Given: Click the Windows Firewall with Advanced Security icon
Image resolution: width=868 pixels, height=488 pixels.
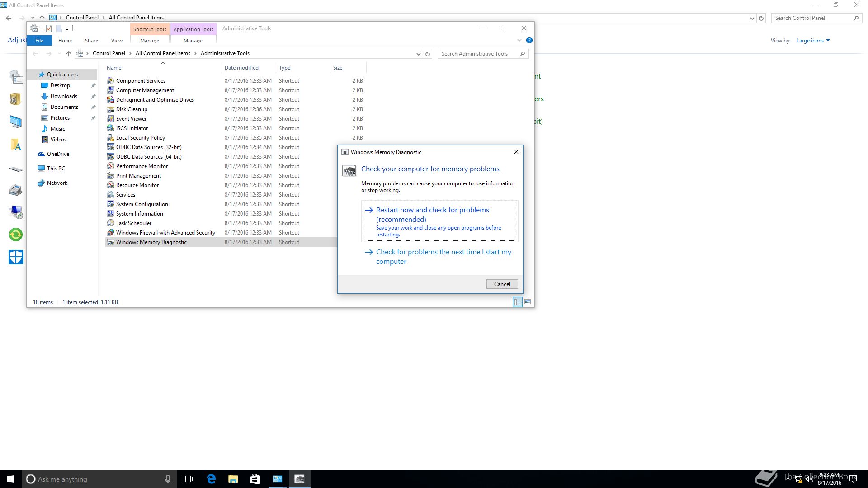Looking at the screenshot, I should [110, 232].
